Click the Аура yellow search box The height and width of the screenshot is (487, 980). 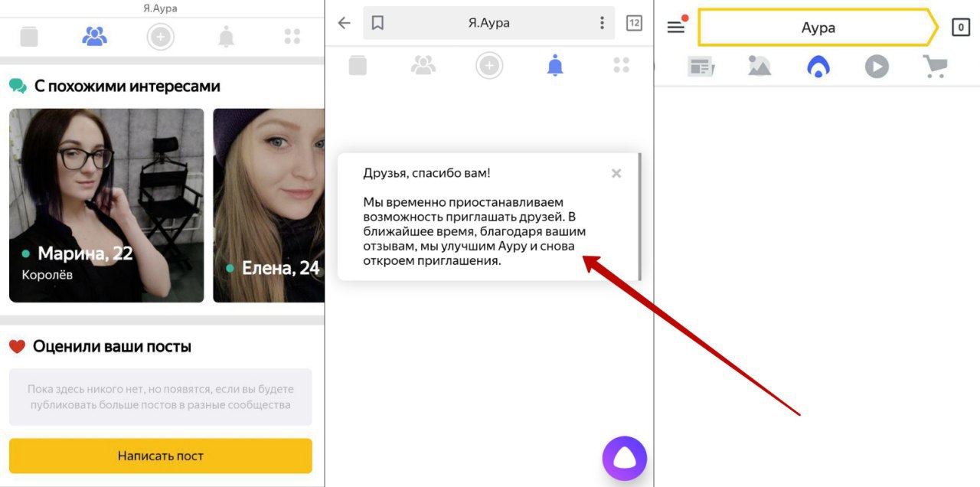point(818,28)
